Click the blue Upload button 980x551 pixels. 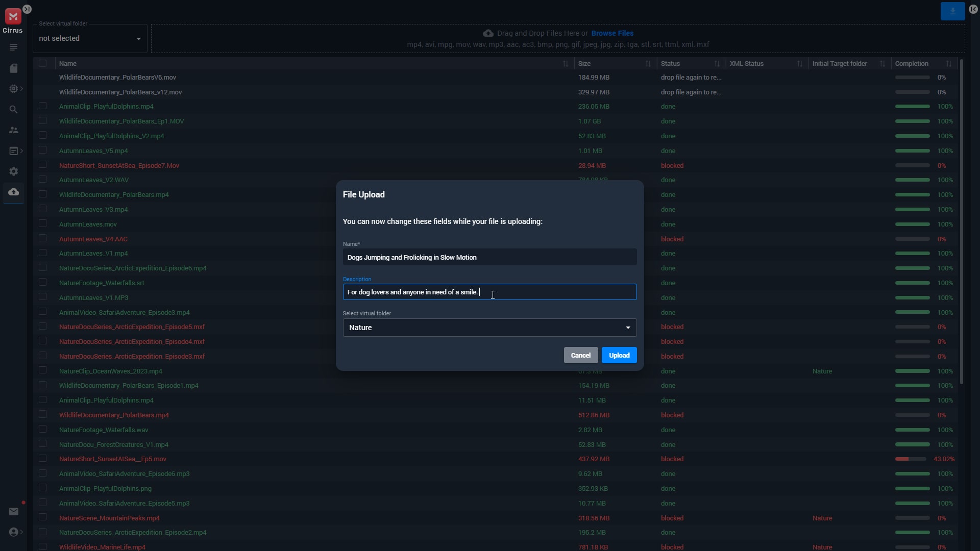pos(619,356)
